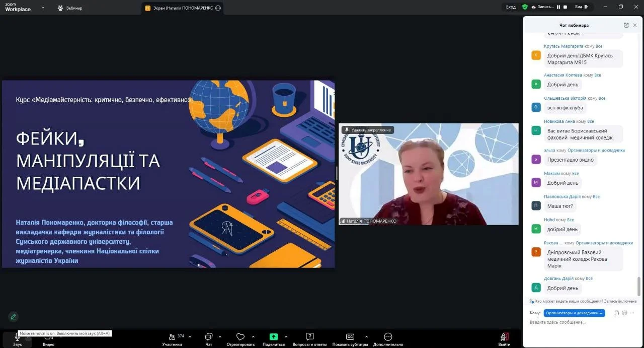Toggle Показать субтитры closed captions

pyautogui.click(x=350, y=337)
